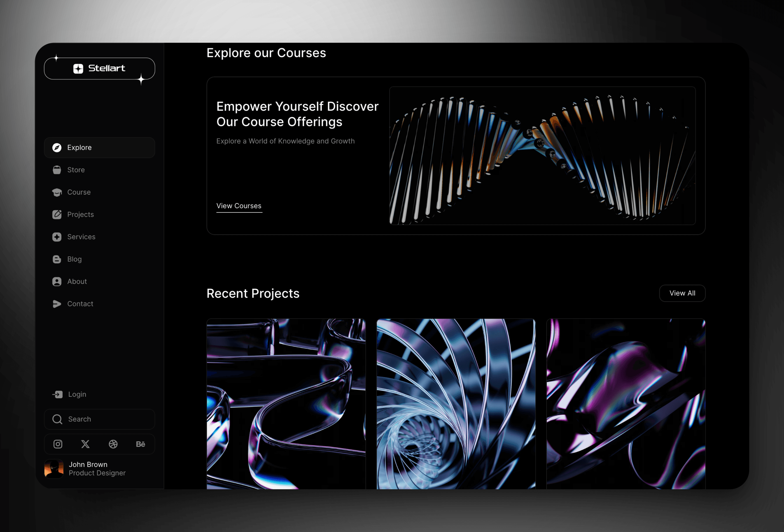Click the View All button
The height and width of the screenshot is (532, 784).
(x=682, y=293)
